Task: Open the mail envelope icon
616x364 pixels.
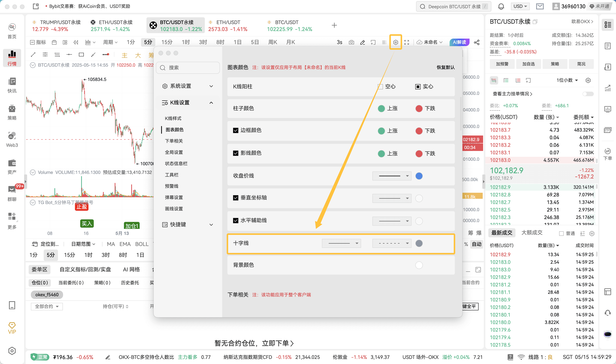Action: click(x=540, y=6)
